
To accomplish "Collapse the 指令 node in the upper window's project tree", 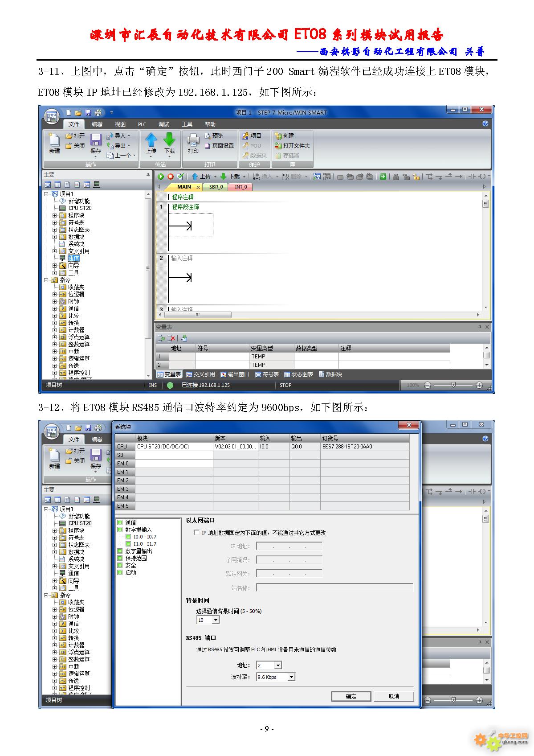I will click(x=46, y=280).
